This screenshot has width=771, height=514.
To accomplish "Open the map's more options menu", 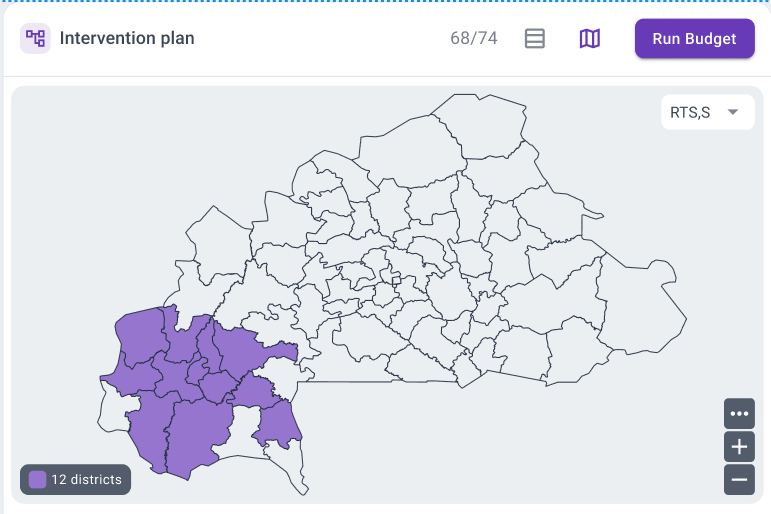I will click(739, 413).
